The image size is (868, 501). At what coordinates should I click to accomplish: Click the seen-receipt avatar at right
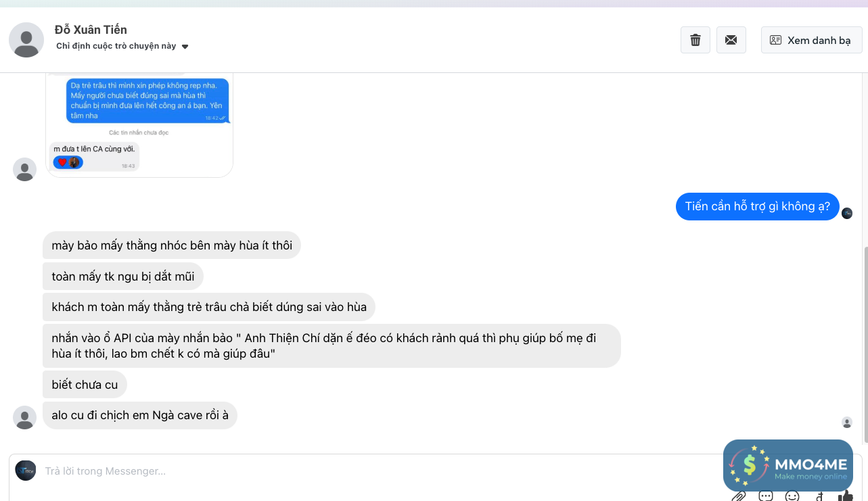[x=846, y=422]
